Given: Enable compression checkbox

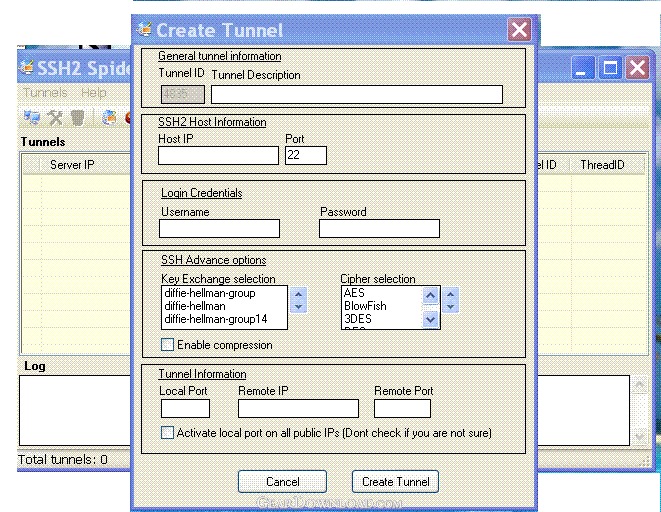Looking at the screenshot, I should [x=167, y=345].
